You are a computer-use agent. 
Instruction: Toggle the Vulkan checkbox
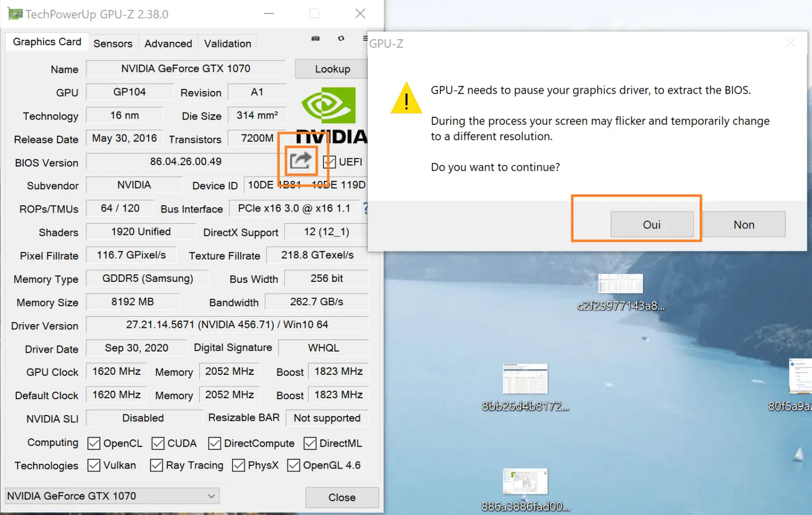click(94, 465)
